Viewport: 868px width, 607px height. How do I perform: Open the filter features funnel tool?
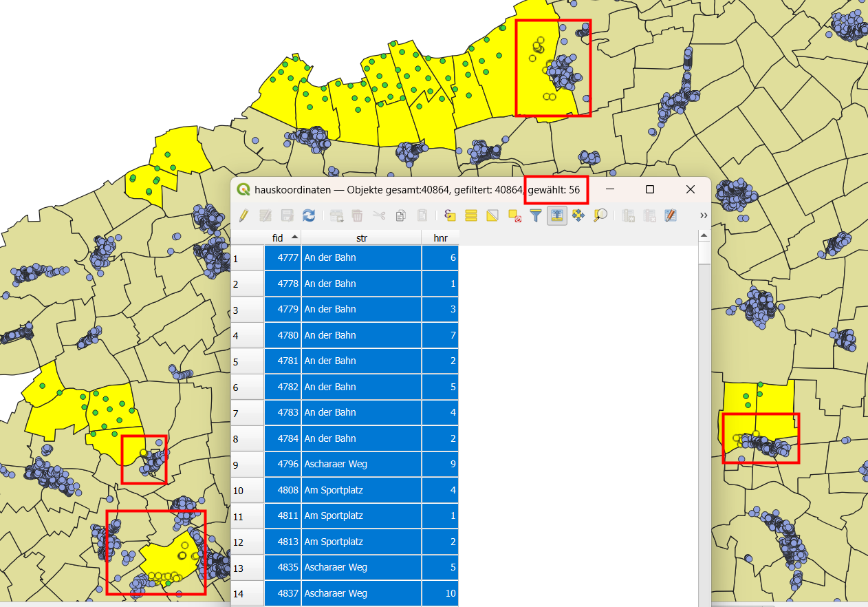coord(536,215)
